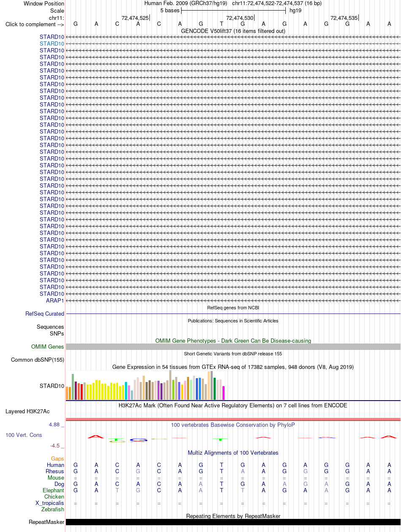Open the GTEx Gene Expression track title
The width and height of the screenshot is (401, 532).
point(233,367)
